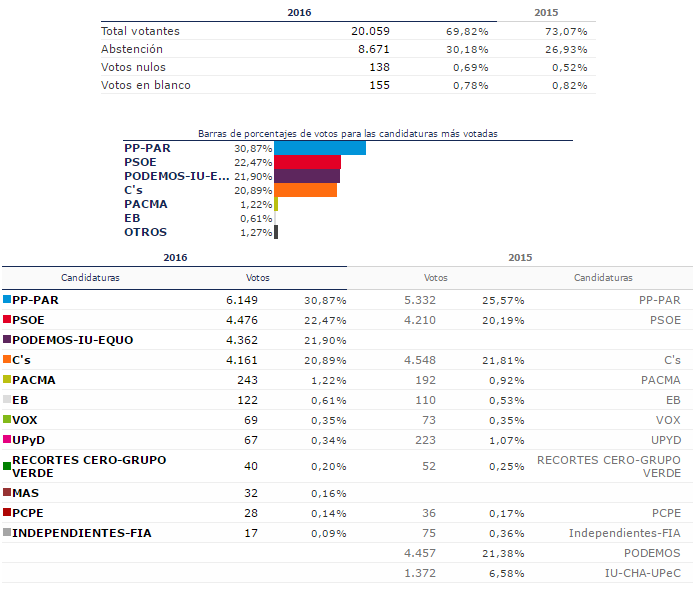Click UPYD name in 2015 column

666,440
